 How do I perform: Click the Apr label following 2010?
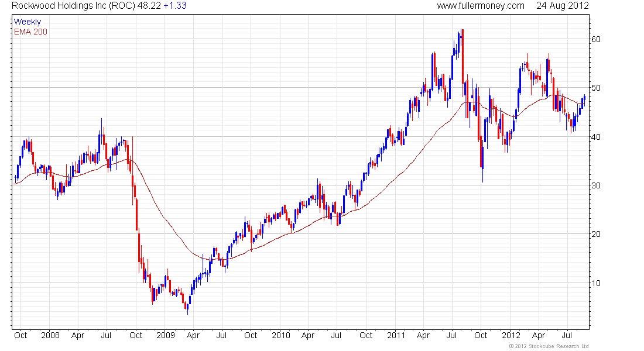point(307,335)
